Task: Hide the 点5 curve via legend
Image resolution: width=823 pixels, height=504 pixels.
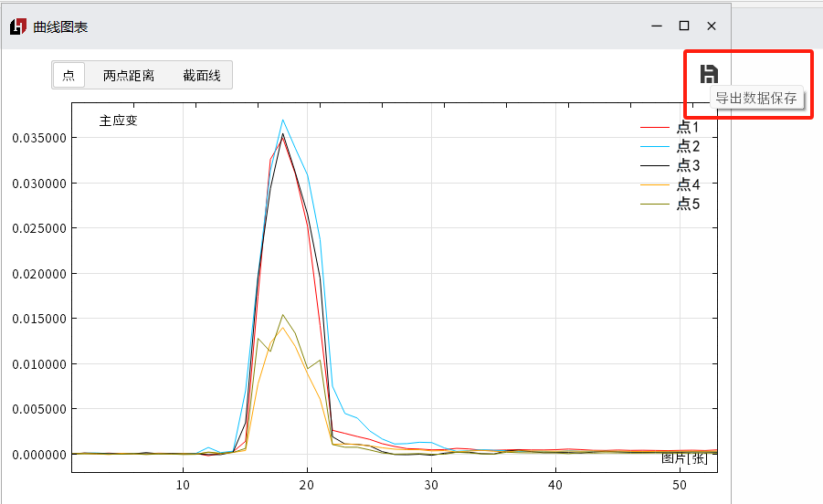Action: [x=687, y=205]
